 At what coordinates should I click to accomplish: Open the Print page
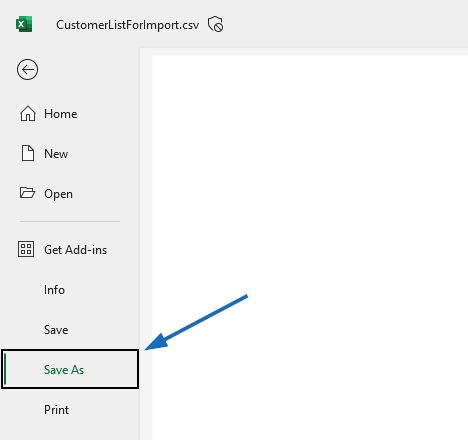point(56,410)
